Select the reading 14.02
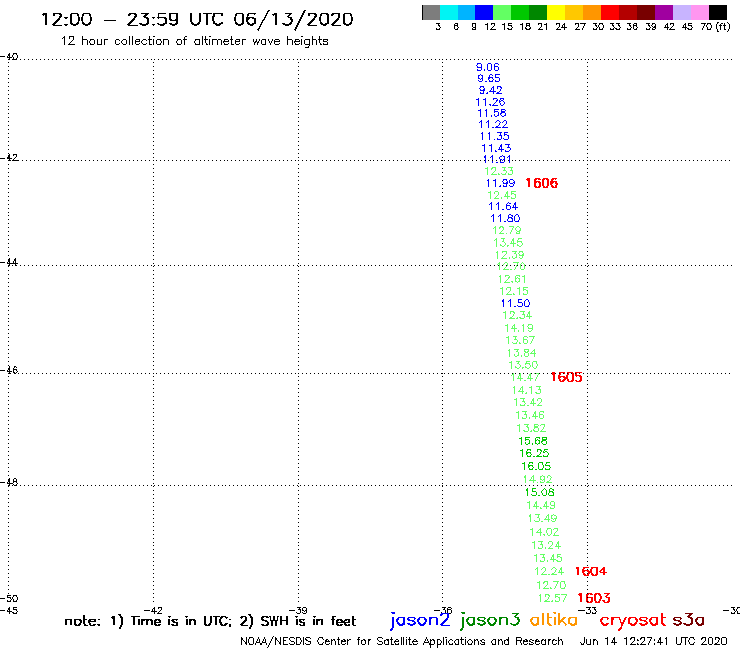This screenshot has height=650, width=740. [544, 532]
